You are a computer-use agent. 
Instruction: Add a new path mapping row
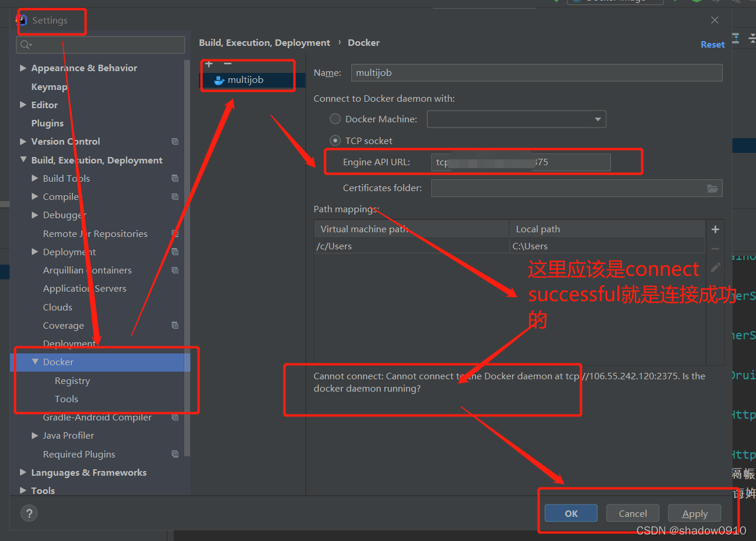715,229
